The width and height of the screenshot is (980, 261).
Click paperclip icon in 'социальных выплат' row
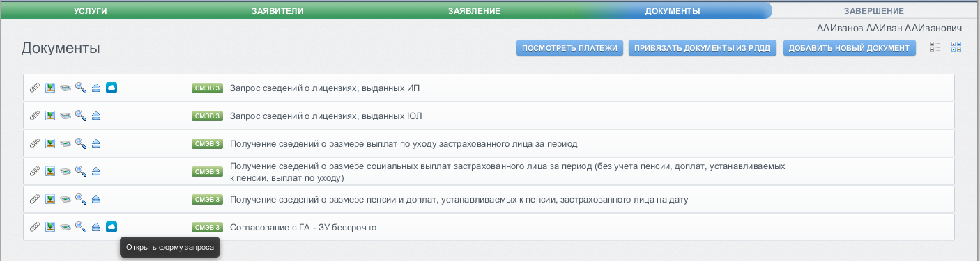(34, 171)
